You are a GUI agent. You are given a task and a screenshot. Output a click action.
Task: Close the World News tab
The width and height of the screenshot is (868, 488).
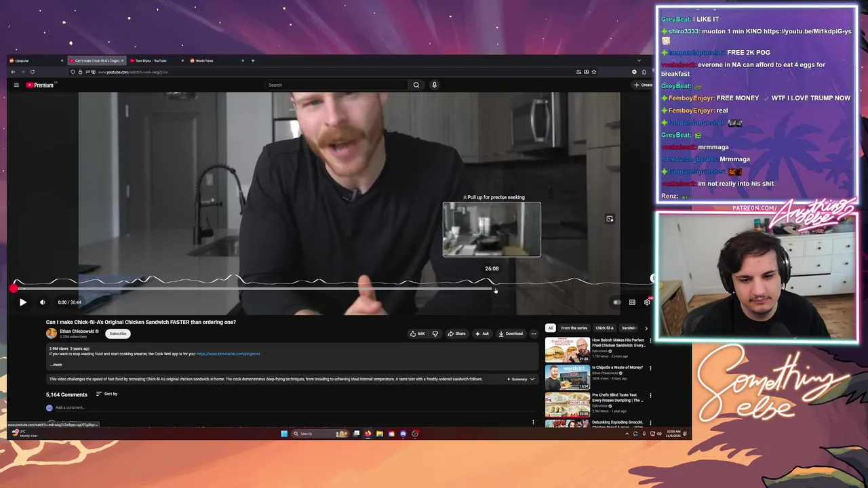pos(243,61)
